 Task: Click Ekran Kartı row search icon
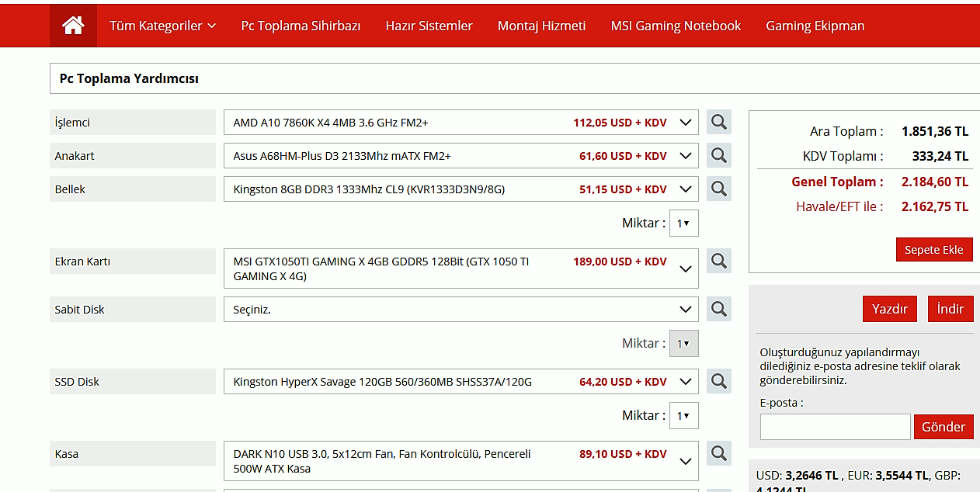[x=719, y=261]
